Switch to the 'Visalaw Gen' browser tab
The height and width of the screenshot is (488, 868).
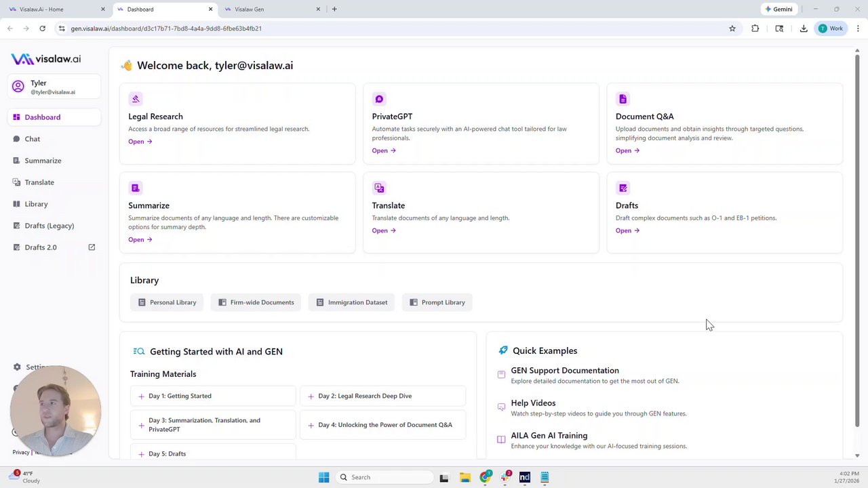coord(271,9)
